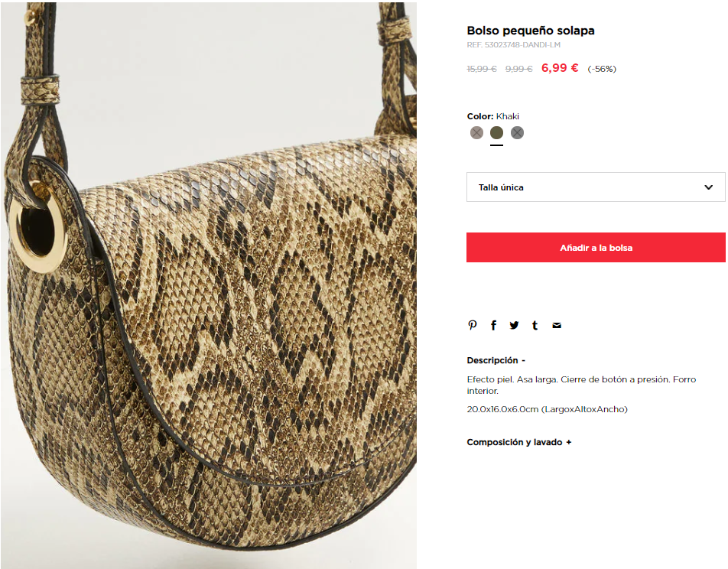This screenshot has height=569, width=728.
Task: Click the crossed-out 15,99 € original price
Action: point(482,69)
